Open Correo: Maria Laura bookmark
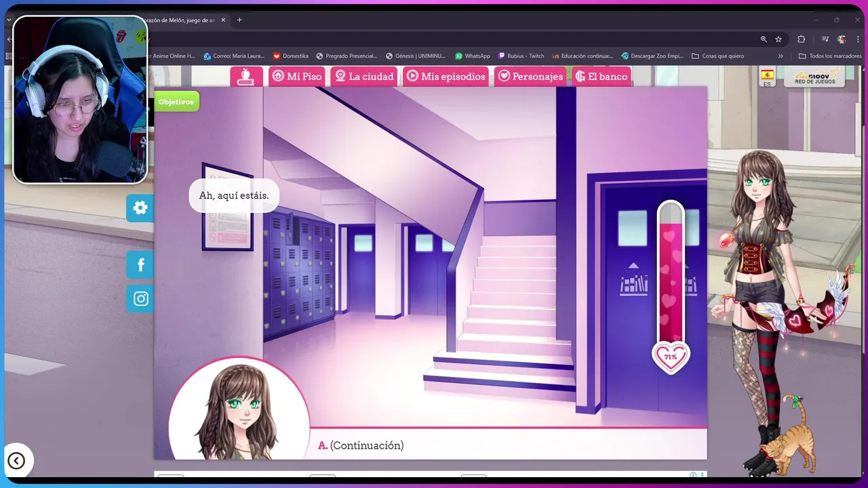 click(x=234, y=56)
